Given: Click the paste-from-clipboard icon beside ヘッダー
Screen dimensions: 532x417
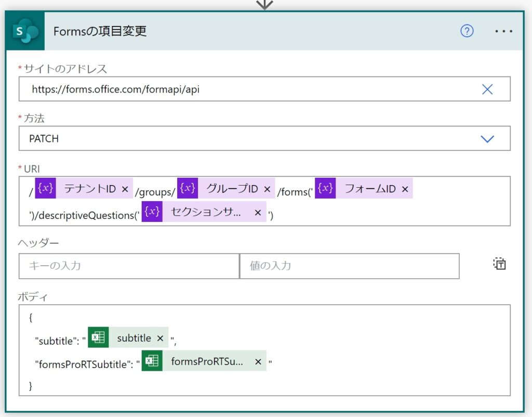Looking at the screenshot, I should point(499,264).
